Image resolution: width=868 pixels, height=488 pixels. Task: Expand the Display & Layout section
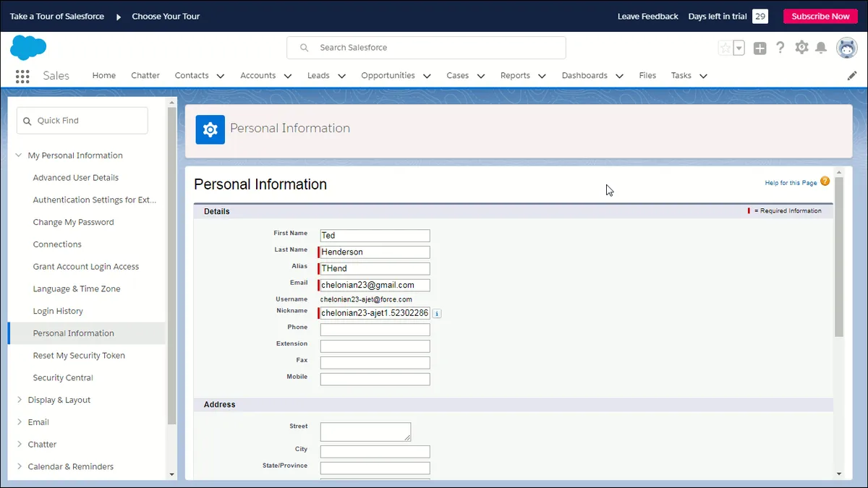coord(19,400)
